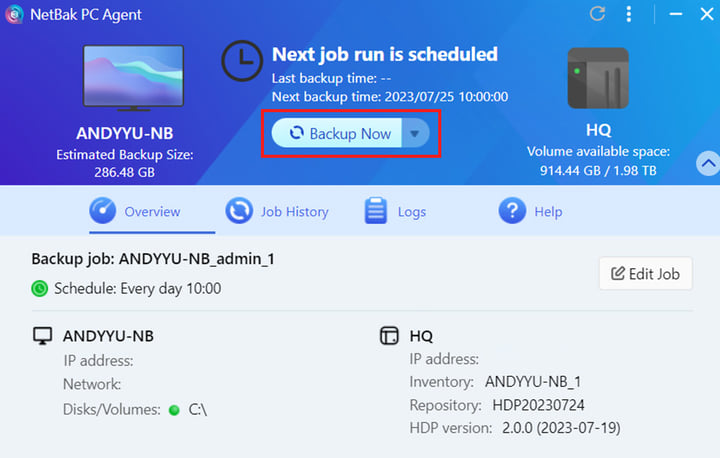This screenshot has height=458, width=720.
Task: Click the HQ NAS device image
Action: 598,78
